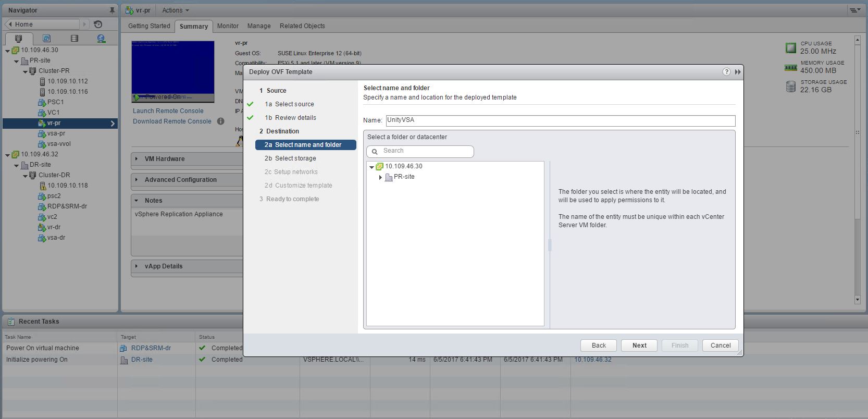Open the Related Objects tab
This screenshot has width=868, height=419.
(302, 26)
